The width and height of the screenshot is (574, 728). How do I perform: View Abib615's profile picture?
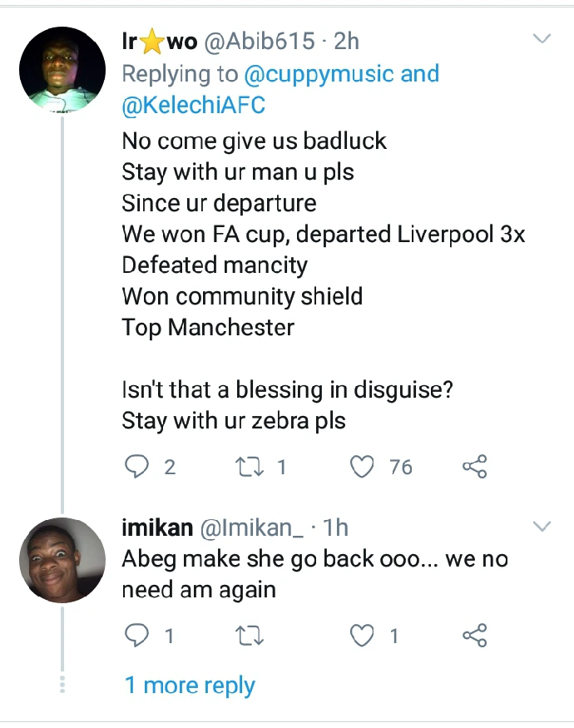62,69
